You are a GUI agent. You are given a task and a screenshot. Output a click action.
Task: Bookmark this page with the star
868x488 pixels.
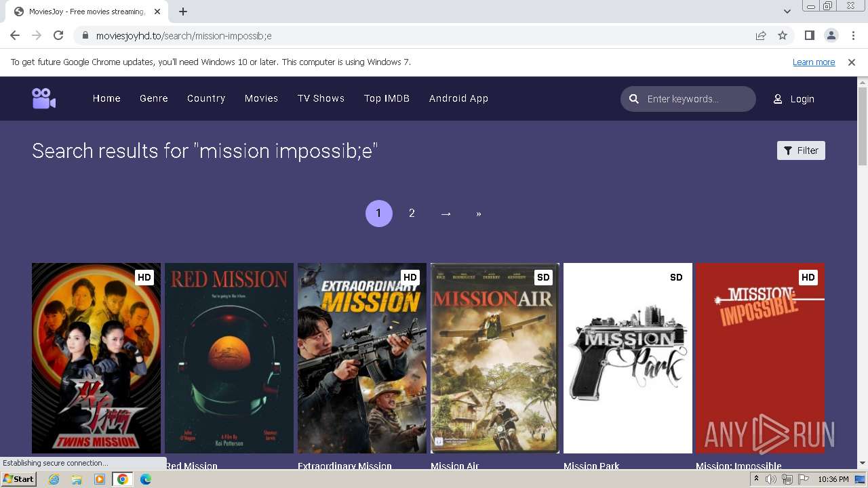[783, 35]
